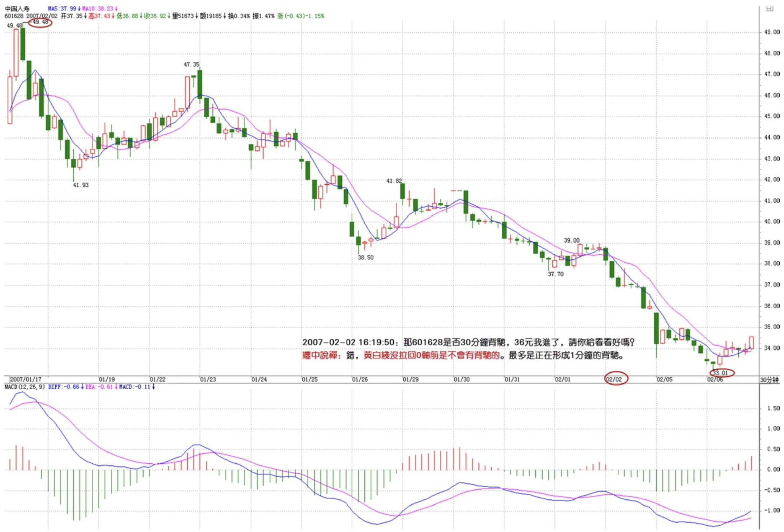This screenshot has width=784, height=532.
Task: Click stock code 601628 in header
Action: pos(14,16)
